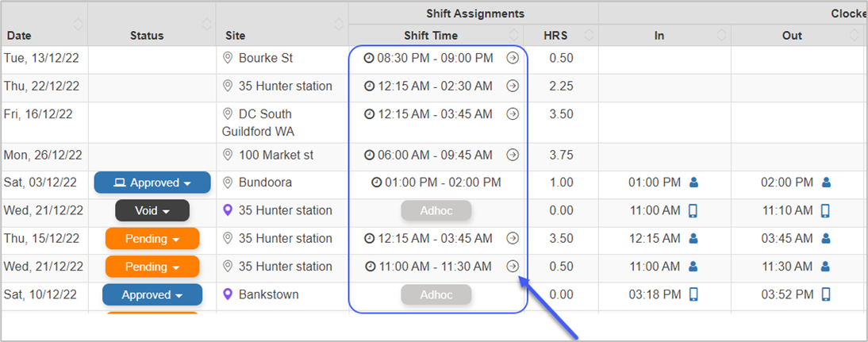Click location pin beside Bourke St
This screenshot has height=342, width=868.
tap(227, 58)
